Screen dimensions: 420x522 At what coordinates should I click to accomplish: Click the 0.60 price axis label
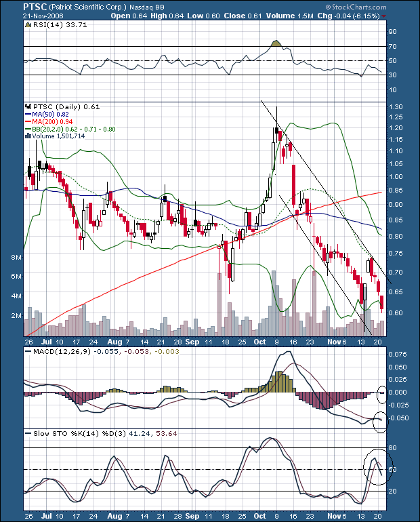pyautogui.click(x=396, y=313)
